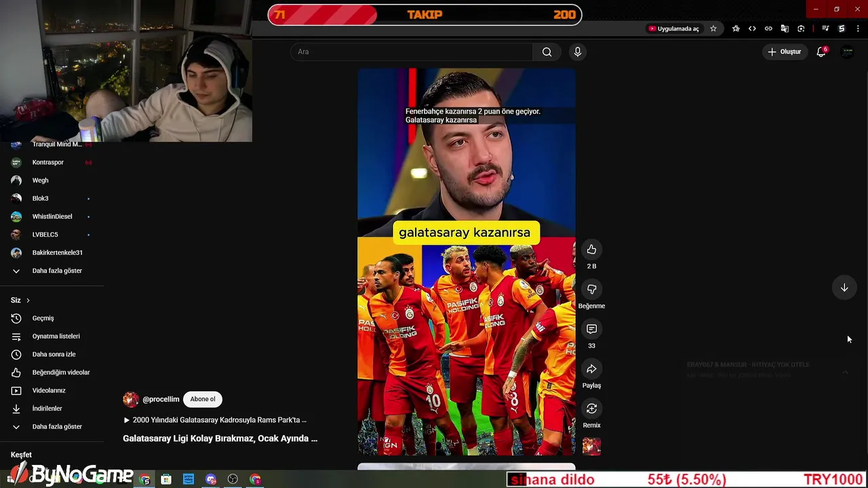Start voice search with the microphone
The height and width of the screenshot is (488, 868).
click(578, 52)
